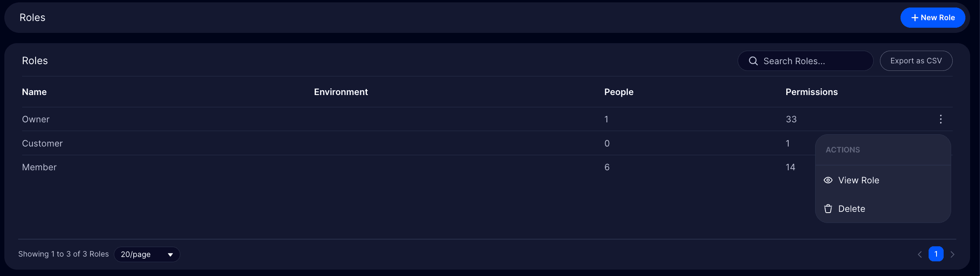Click the search magnifier icon
Image resolution: width=980 pixels, height=276 pixels.
(x=753, y=61)
